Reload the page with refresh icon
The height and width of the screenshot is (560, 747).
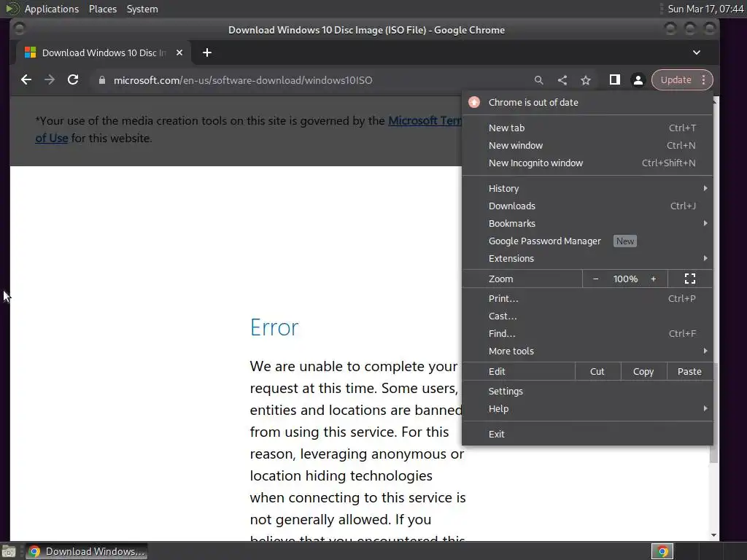pos(73,80)
